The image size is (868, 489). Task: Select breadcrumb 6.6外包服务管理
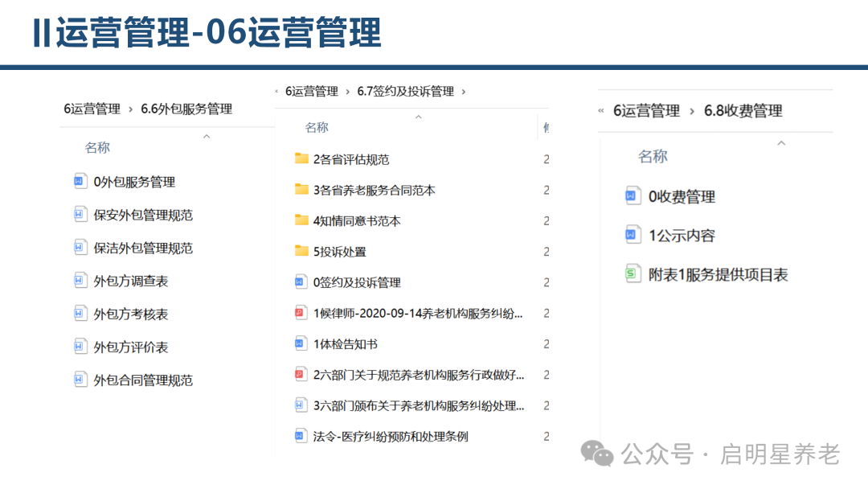pos(186,109)
